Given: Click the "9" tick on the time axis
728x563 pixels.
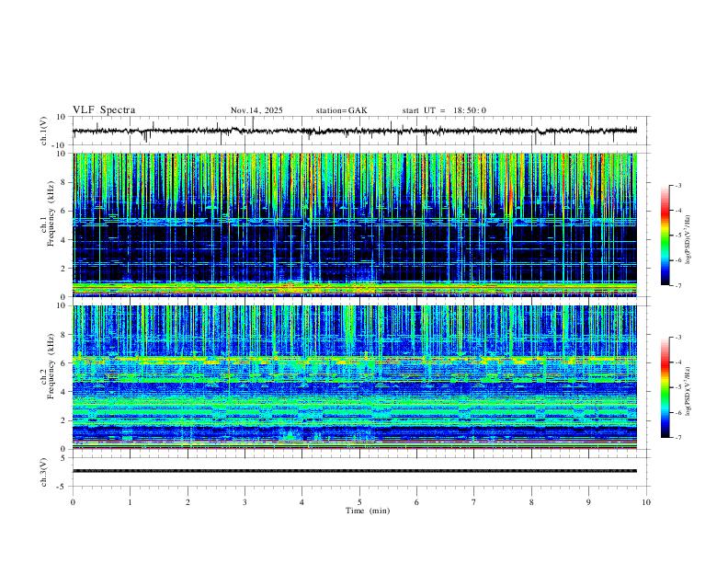Looking at the screenshot, I should click(588, 502).
